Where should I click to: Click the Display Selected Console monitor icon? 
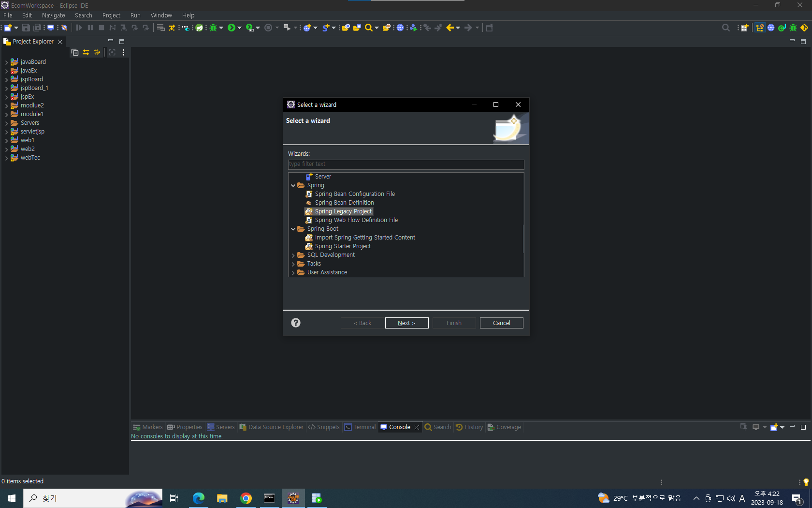pyautogui.click(x=756, y=427)
